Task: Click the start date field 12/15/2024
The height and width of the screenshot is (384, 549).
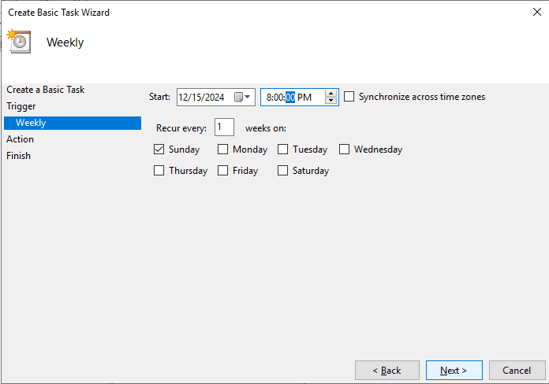Action: tap(216, 97)
